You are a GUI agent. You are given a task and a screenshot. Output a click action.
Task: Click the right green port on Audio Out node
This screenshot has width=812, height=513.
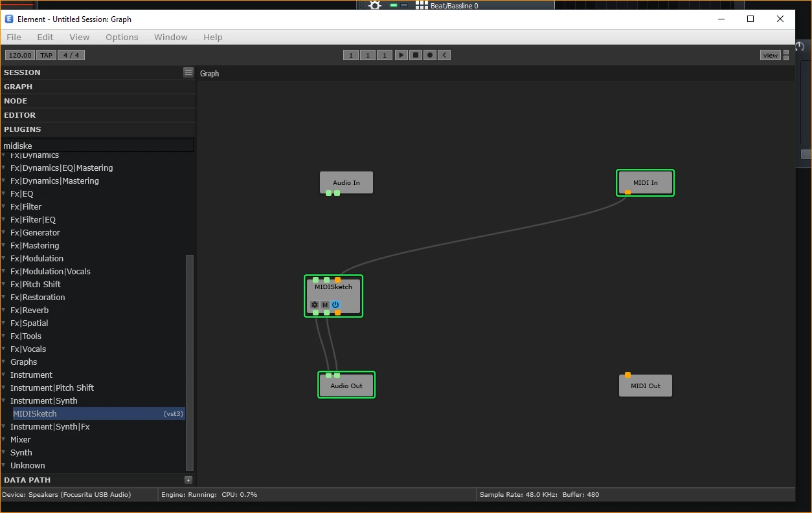(x=337, y=375)
